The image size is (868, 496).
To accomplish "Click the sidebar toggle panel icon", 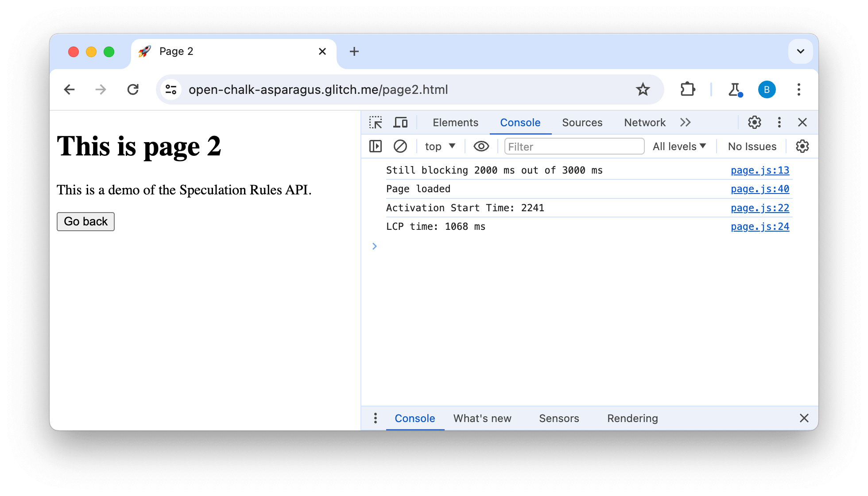I will [376, 146].
